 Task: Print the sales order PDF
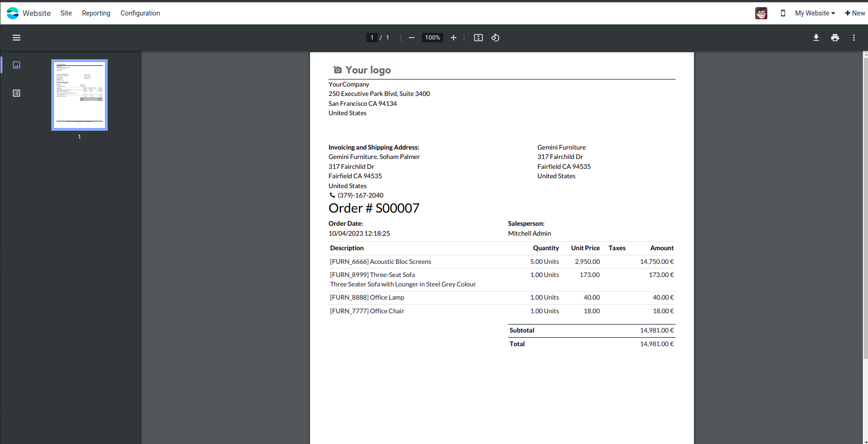(x=835, y=38)
